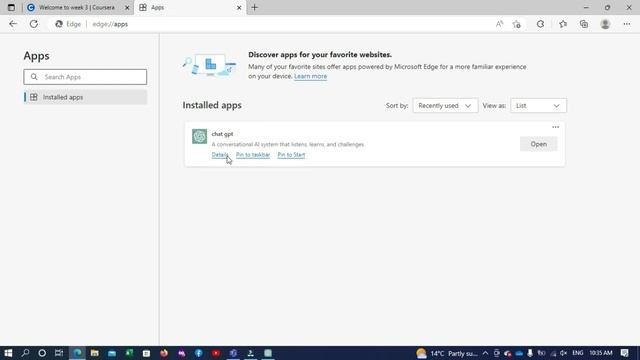Open the Mail app on taskbar
The width and height of the screenshot is (640, 360).
coord(112,353)
